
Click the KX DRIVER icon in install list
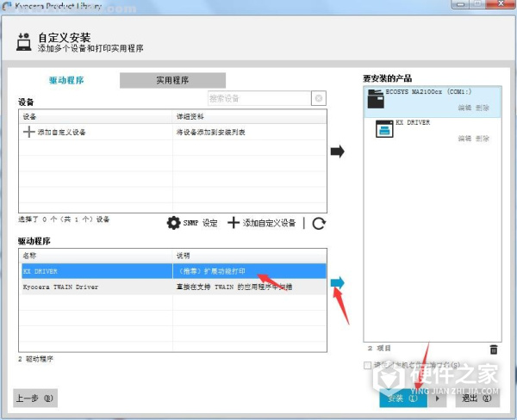coord(384,129)
